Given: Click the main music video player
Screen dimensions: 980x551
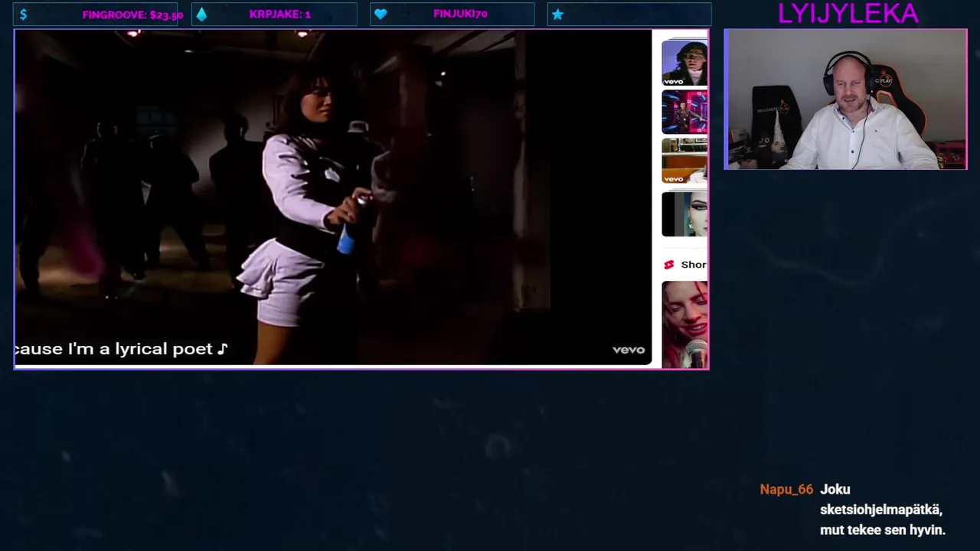Looking at the screenshot, I should click(x=333, y=197).
